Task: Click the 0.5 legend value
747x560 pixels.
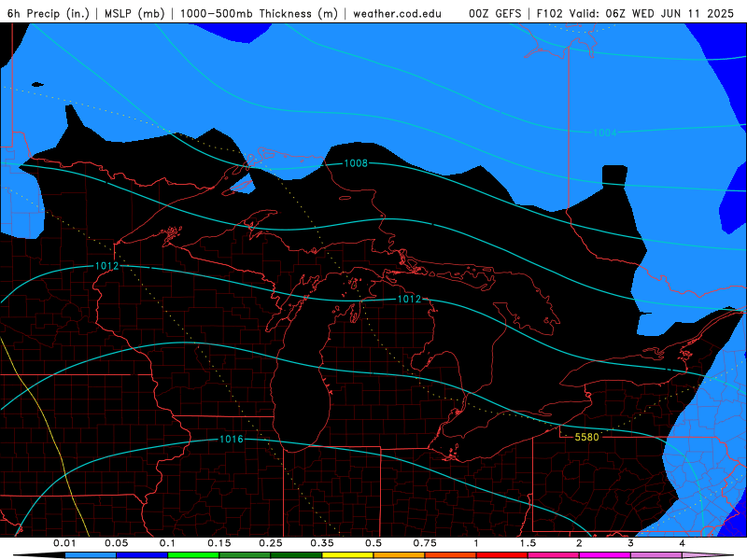Action: 373,543
